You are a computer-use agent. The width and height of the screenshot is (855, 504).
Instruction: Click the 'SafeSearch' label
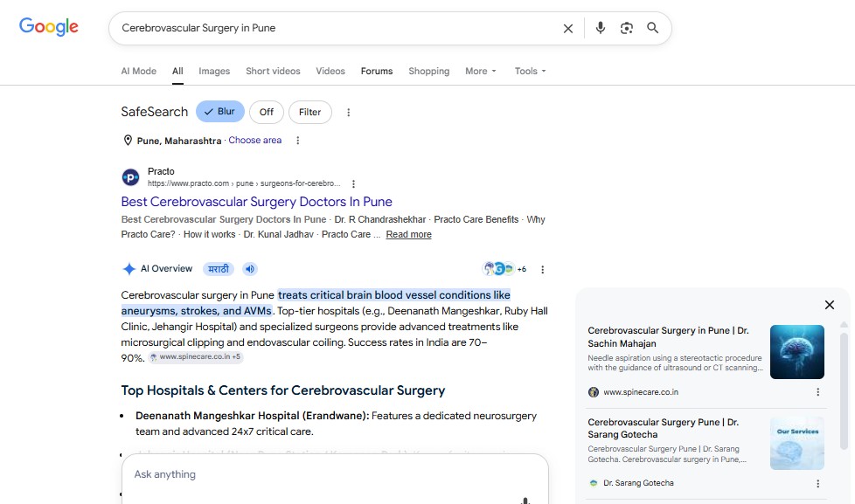155,112
